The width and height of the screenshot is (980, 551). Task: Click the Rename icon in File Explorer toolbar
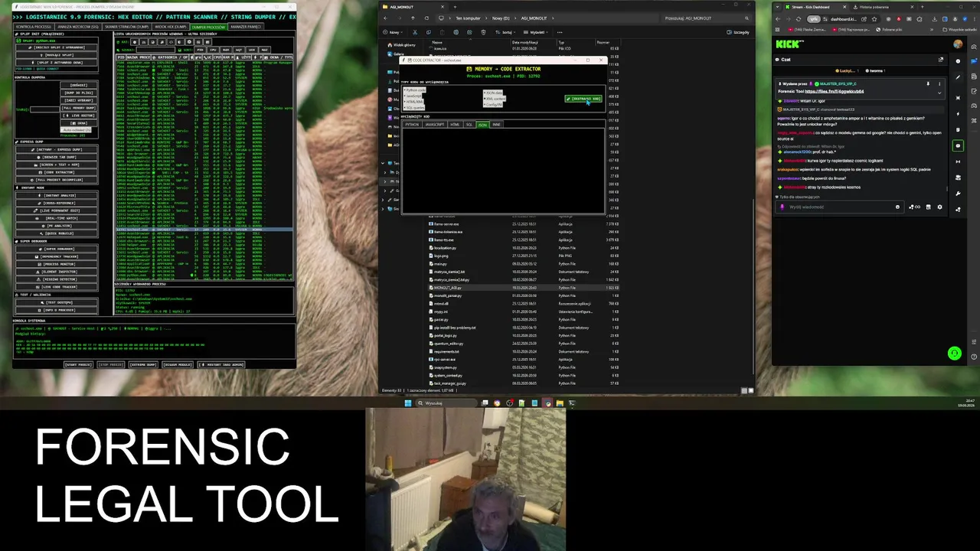[x=456, y=32]
